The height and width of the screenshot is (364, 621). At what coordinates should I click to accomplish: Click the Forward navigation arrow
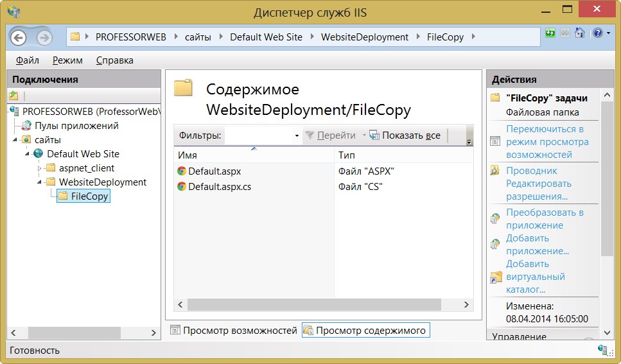click(44, 38)
